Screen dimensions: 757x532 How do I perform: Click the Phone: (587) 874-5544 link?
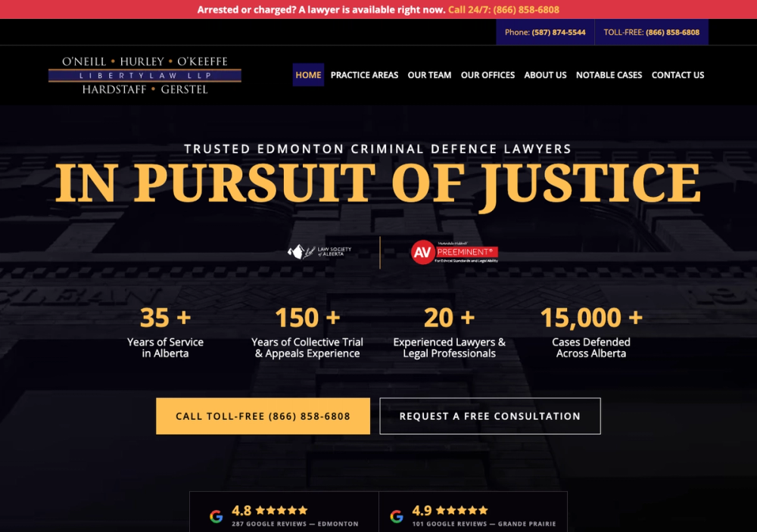[545, 33]
